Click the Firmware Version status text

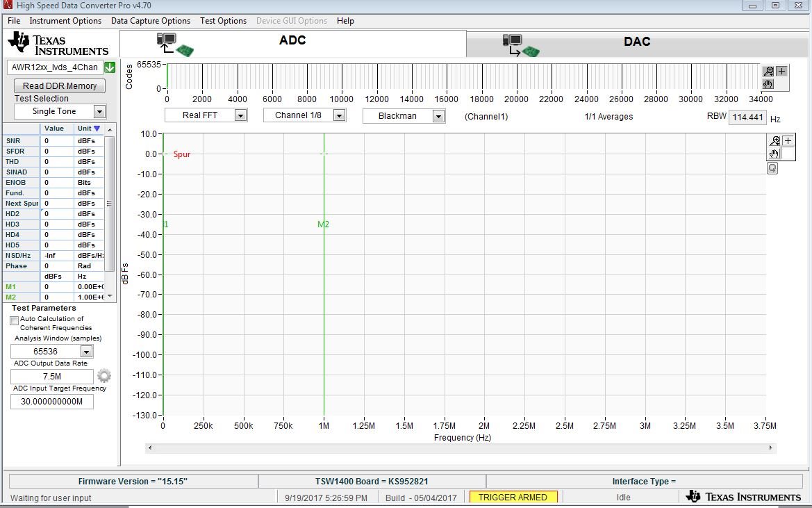coord(133,482)
